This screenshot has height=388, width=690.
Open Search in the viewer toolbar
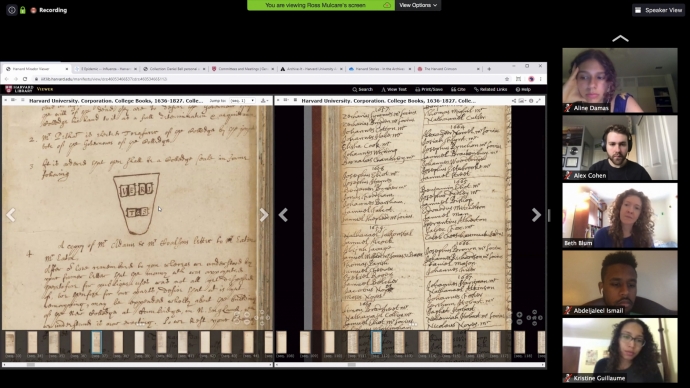click(363, 89)
